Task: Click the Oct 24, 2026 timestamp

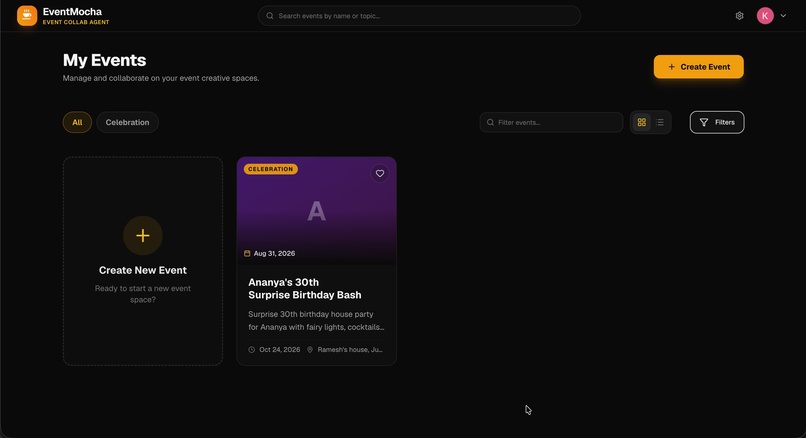Action: [274, 350]
